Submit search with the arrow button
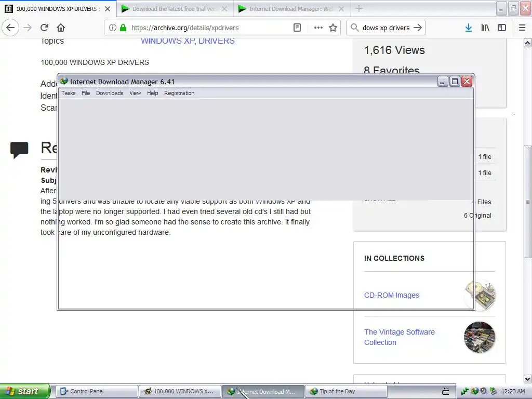Image resolution: width=532 pixels, height=399 pixels. click(418, 28)
